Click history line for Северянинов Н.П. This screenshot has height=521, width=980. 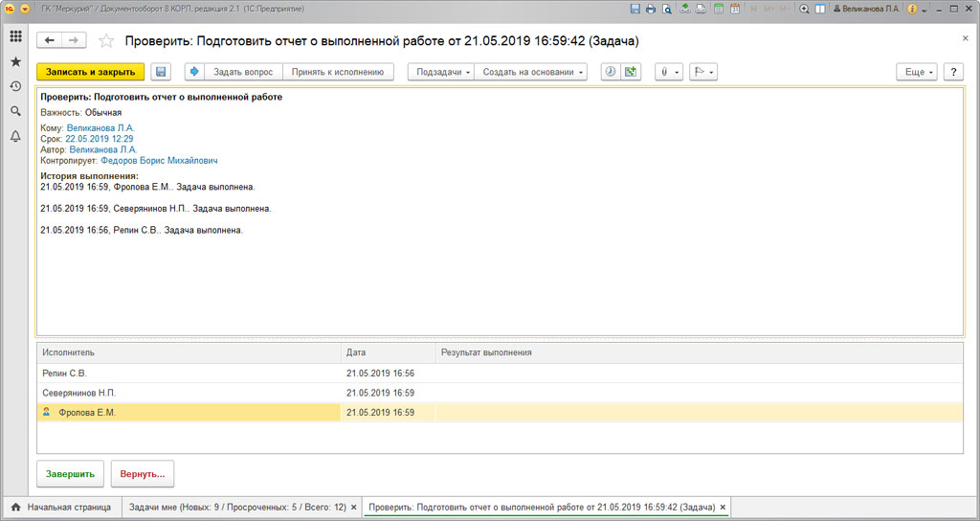click(156, 209)
